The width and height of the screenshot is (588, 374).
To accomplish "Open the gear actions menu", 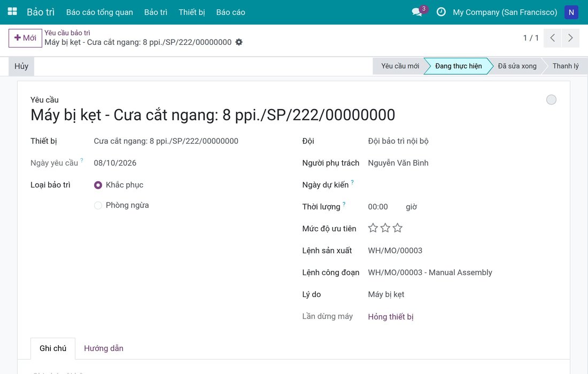I will [x=239, y=42].
